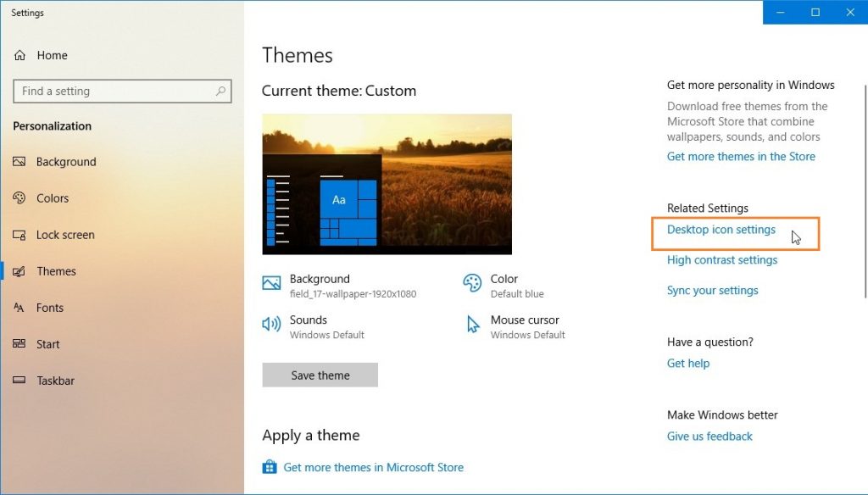Viewport: 868px width, 495px height.
Task: Maximize the Settings window
Action: [x=815, y=12]
